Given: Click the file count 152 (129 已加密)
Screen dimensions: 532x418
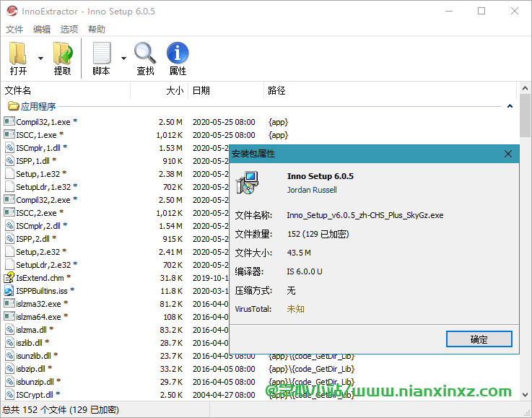Looking at the screenshot, I should 318,234.
